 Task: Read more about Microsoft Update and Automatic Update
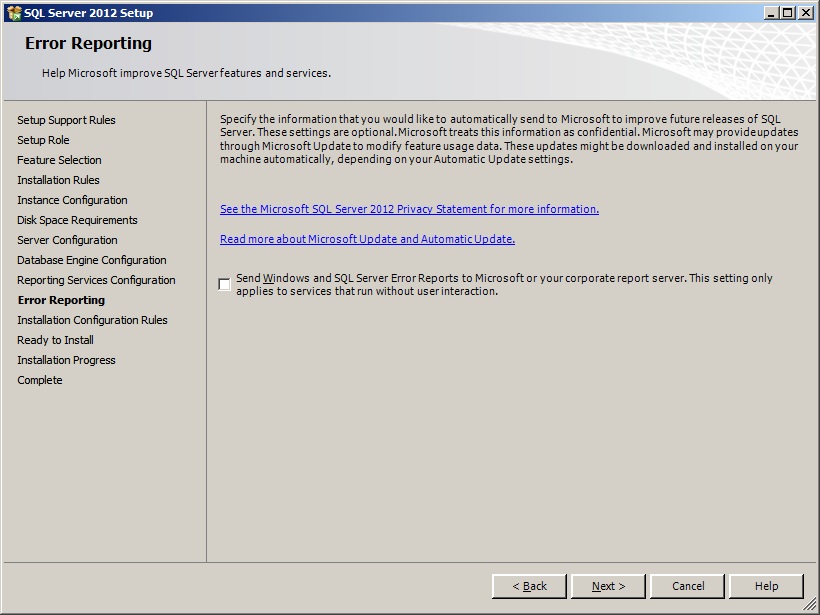[x=367, y=239]
